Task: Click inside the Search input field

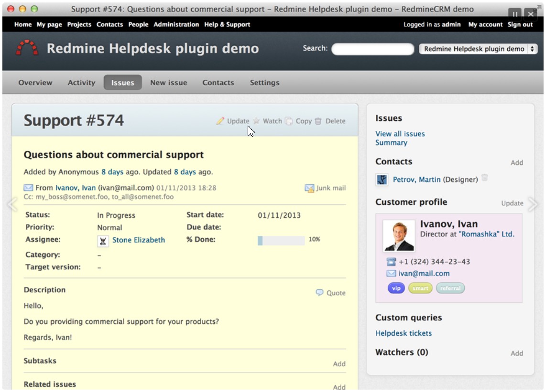Action: pos(373,49)
